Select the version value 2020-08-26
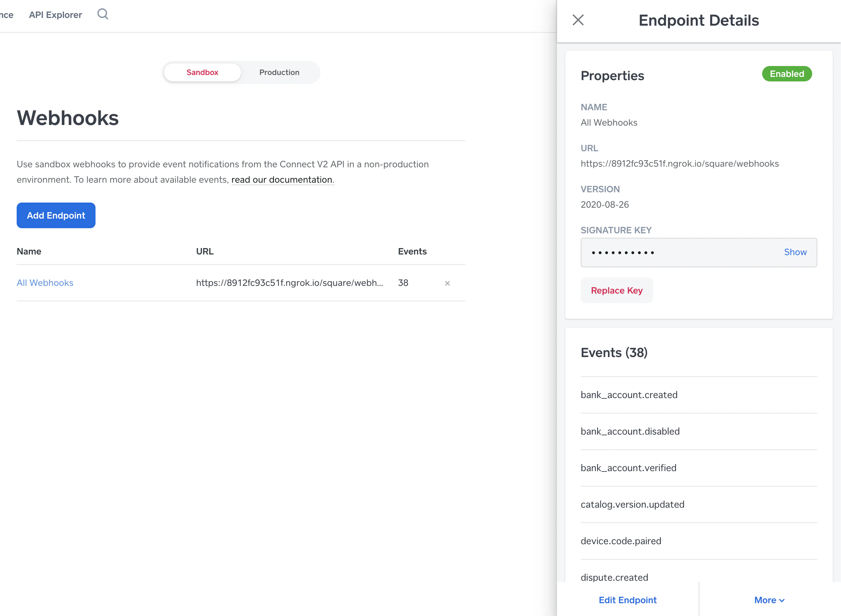Image resolution: width=841 pixels, height=616 pixels. click(605, 205)
